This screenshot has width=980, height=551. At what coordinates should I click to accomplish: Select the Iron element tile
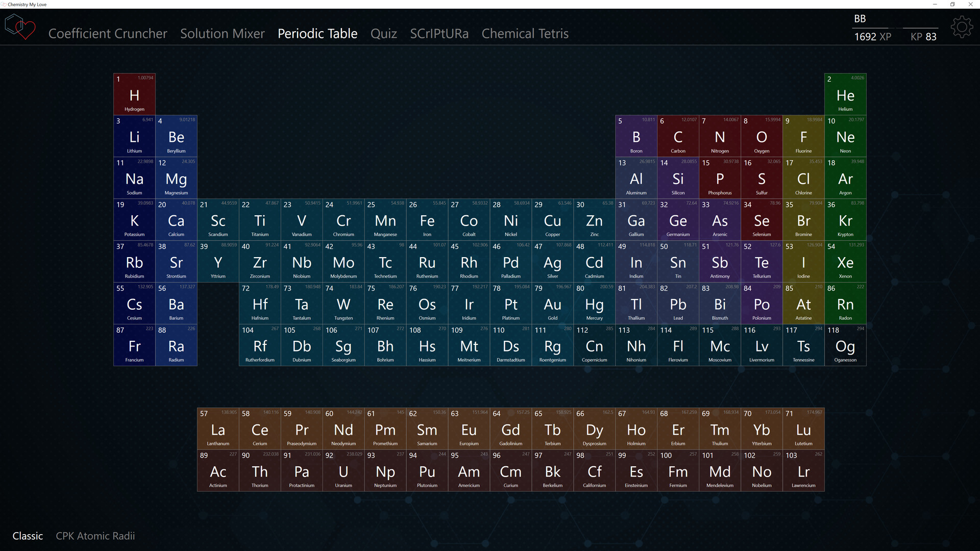[x=427, y=220]
